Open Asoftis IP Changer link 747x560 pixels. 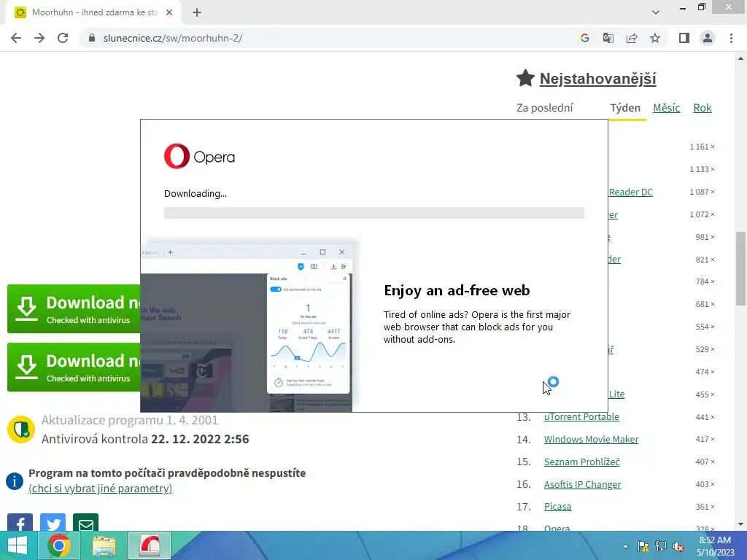coord(582,484)
